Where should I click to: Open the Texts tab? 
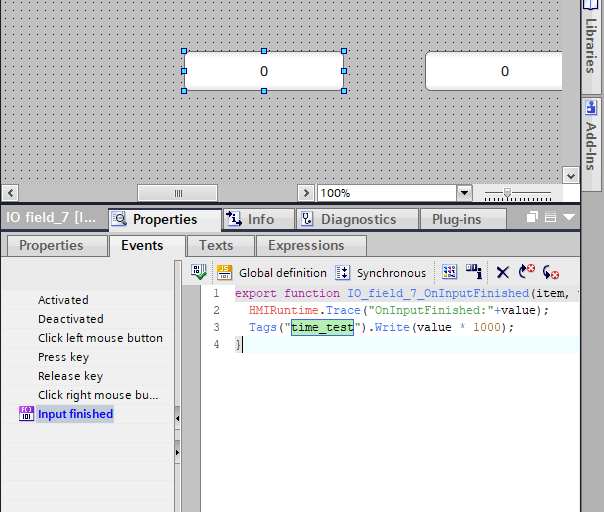(x=216, y=245)
